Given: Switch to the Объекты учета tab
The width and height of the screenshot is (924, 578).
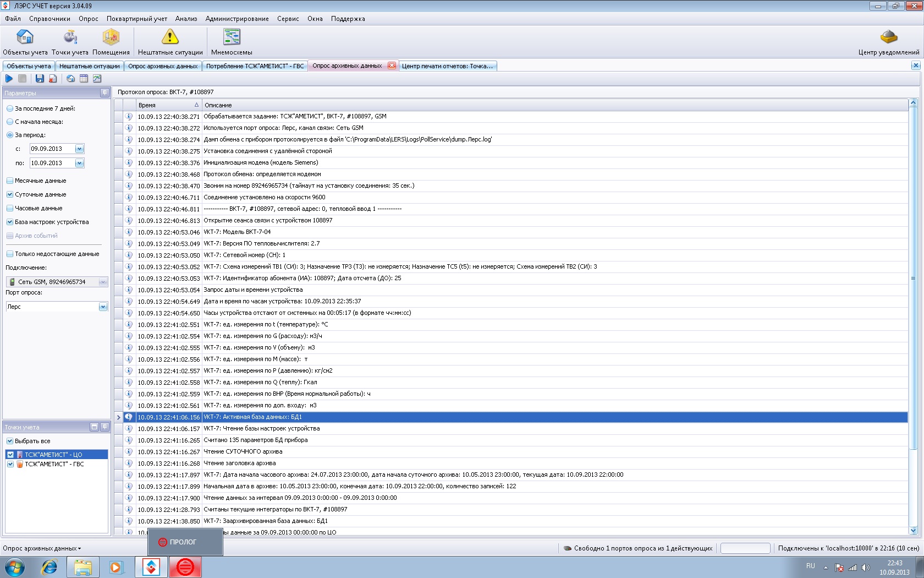Looking at the screenshot, I should pyautogui.click(x=29, y=66).
